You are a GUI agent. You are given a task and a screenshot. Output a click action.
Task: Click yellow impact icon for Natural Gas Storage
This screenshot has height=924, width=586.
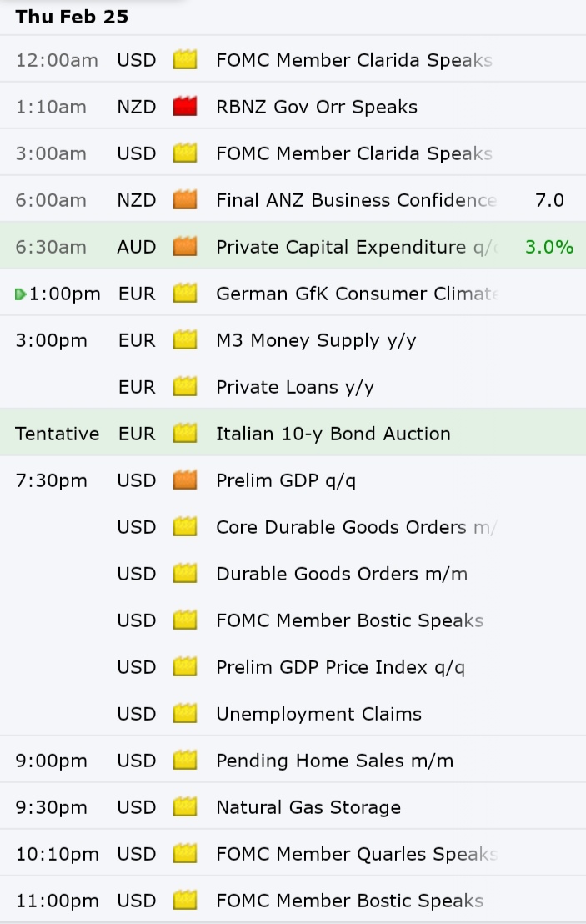point(185,807)
